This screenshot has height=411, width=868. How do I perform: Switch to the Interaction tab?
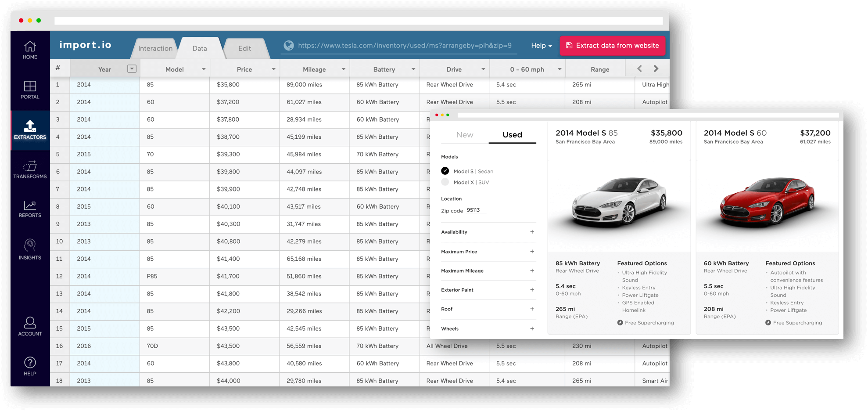coord(155,48)
